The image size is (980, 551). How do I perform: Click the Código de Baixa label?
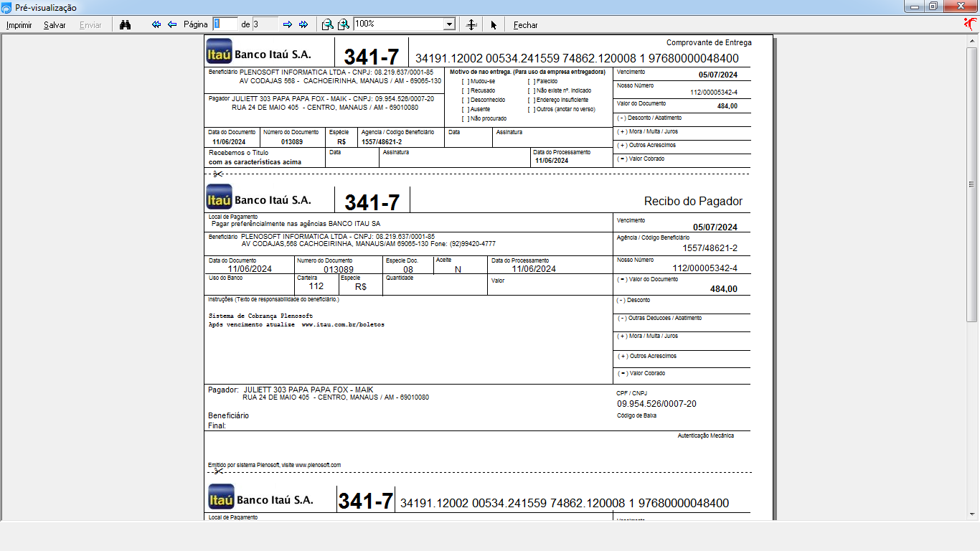coord(636,415)
